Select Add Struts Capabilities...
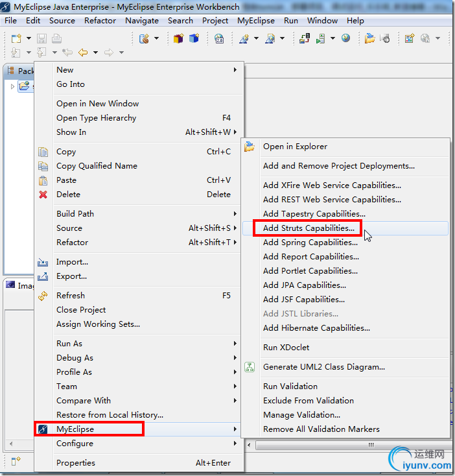455x476 pixels. pyautogui.click(x=345, y=228)
